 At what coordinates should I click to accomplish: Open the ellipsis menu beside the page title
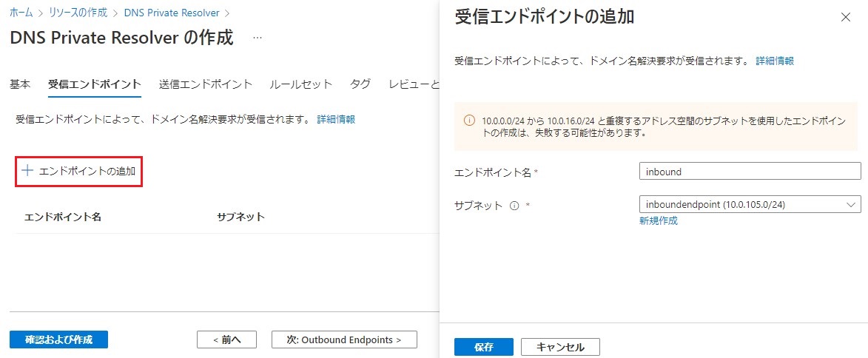[257, 38]
